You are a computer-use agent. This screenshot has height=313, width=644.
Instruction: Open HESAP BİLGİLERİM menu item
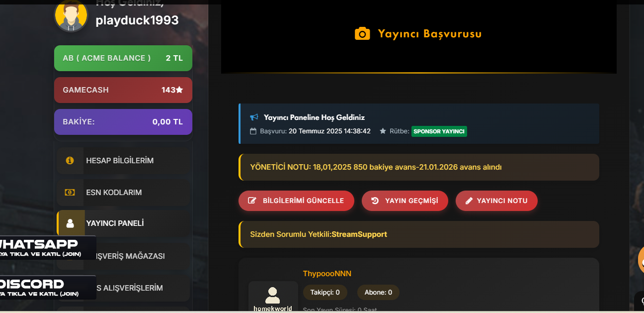[x=123, y=160]
